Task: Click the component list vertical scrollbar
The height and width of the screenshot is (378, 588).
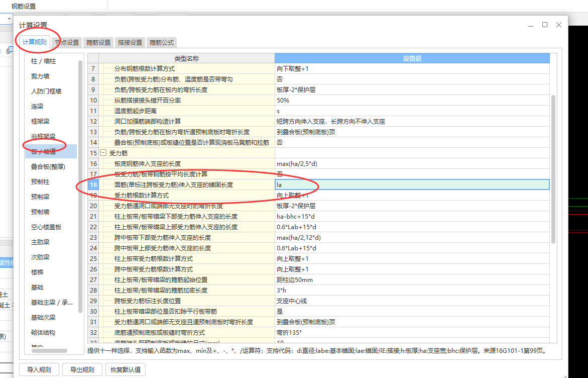Action: (x=80, y=186)
